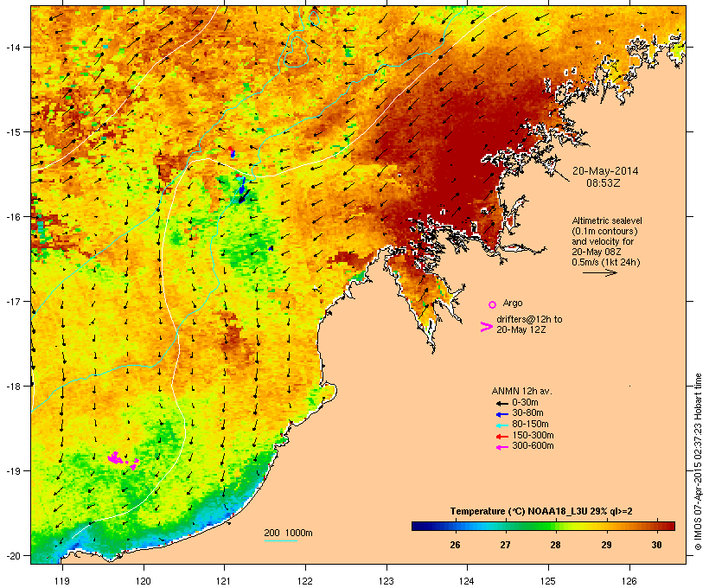This screenshot has height=588, width=709.
Task: Click the longitude axis label 126
Action: click(629, 581)
